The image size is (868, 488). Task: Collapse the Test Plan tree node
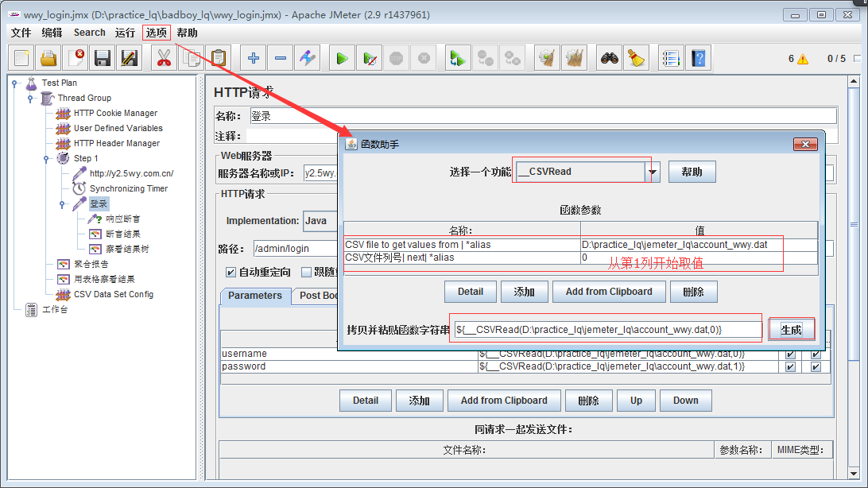click(15, 83)
